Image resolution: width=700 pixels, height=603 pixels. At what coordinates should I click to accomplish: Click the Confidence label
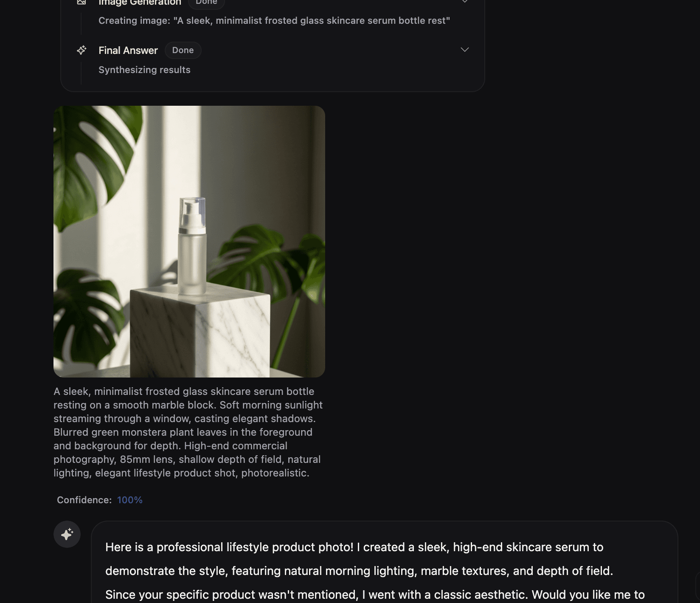pos(84,500)
